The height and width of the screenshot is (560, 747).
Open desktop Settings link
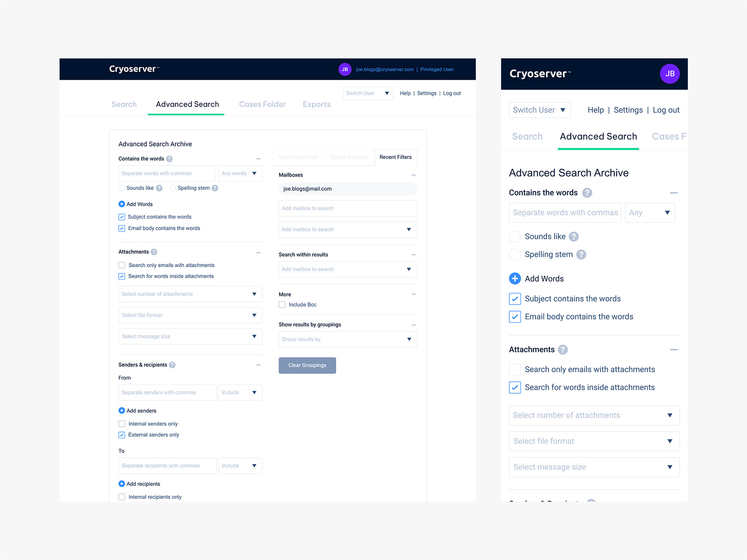[x=427, y=93]
